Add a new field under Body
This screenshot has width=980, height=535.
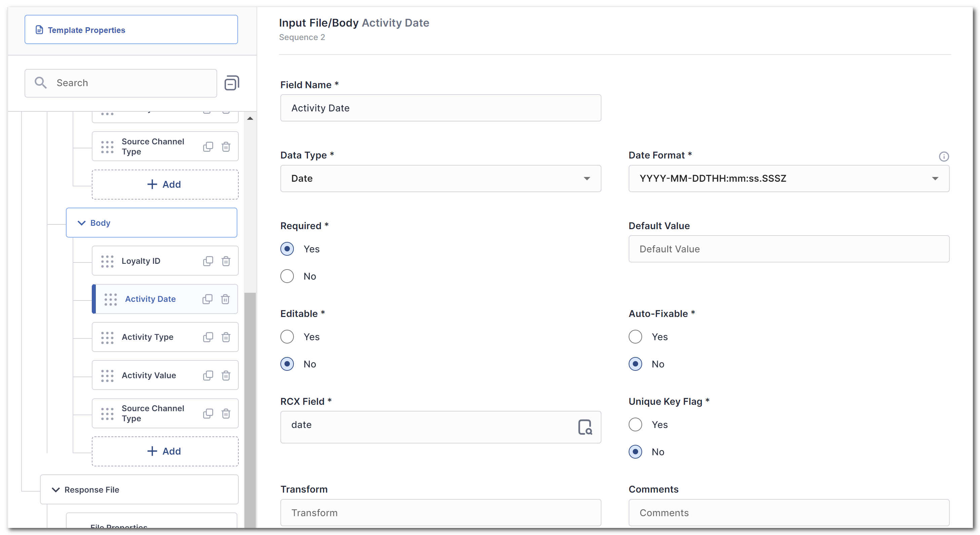click(x=165, y=451)
